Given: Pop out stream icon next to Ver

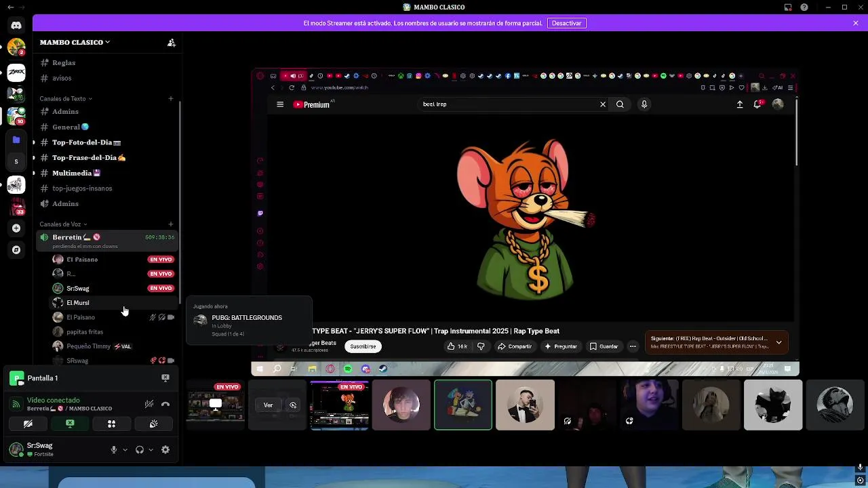Looking at the screenshot, I should click(x=293, y=405).
